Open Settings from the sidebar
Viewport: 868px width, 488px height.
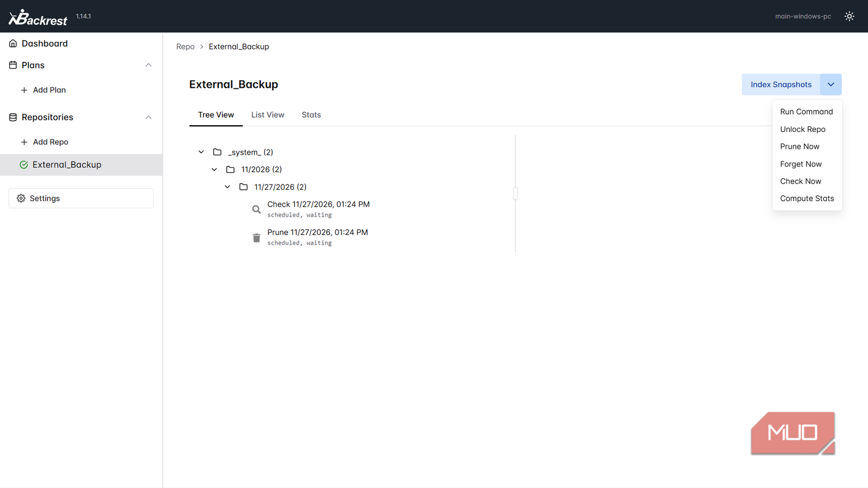(81, 198)
